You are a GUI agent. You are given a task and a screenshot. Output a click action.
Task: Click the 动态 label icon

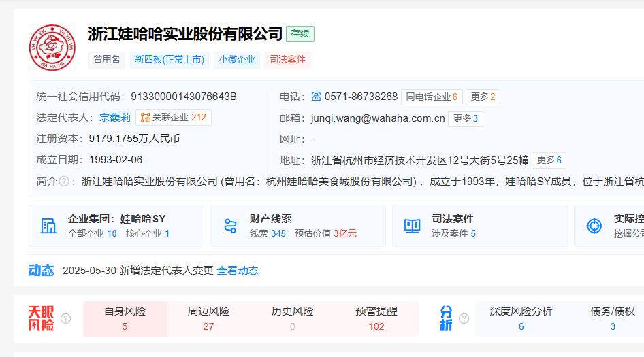(41, 271)
